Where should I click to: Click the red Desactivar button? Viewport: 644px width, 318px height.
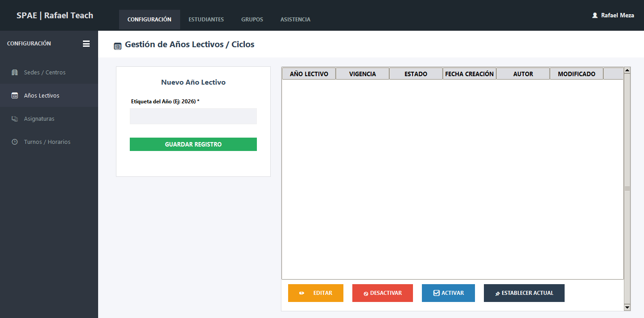(383, 293)
